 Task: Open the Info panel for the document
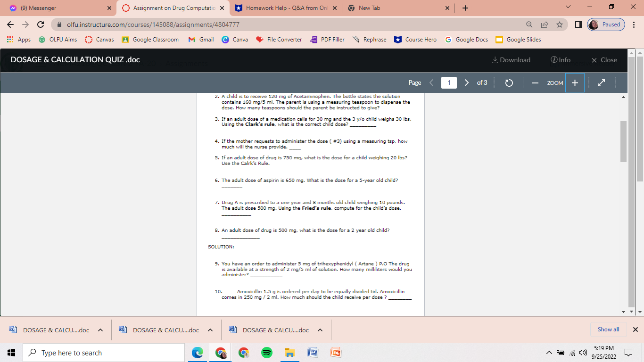tap(560, 60)
